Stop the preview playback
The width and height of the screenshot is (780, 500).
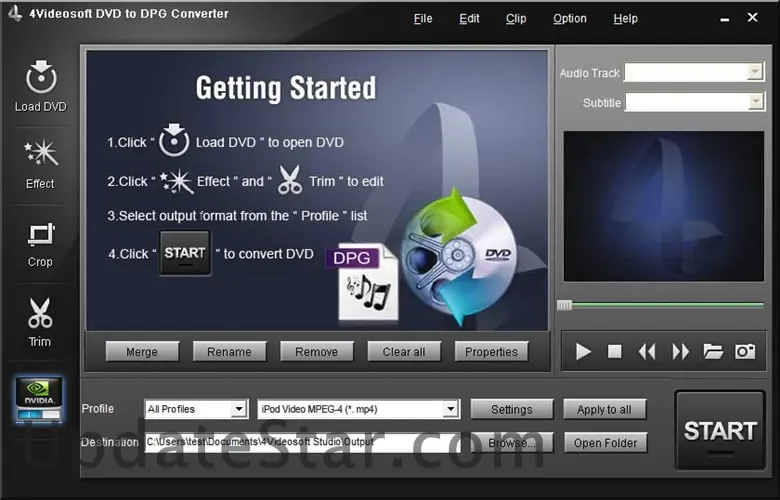click(x=615, y=352)
